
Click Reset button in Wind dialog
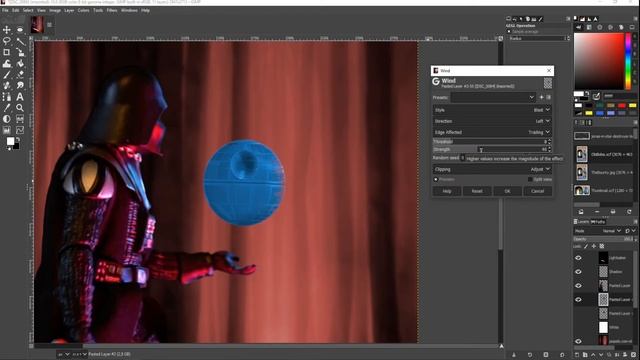(x=477, y=191)
